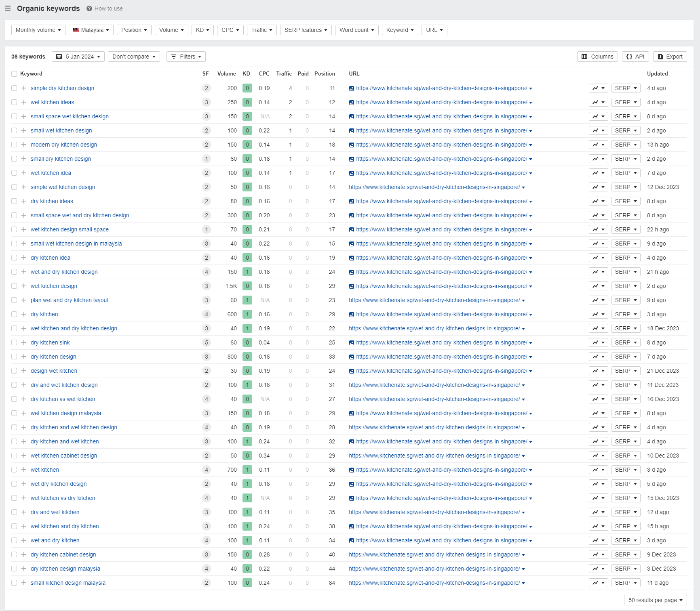
Task: Open the Word count filter menu
Action: click(356, 30)
